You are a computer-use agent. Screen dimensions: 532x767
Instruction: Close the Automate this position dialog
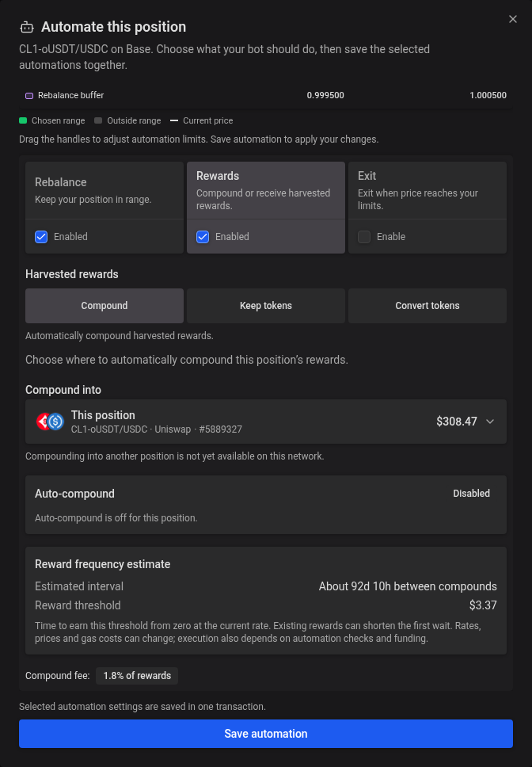coord(512,19)
